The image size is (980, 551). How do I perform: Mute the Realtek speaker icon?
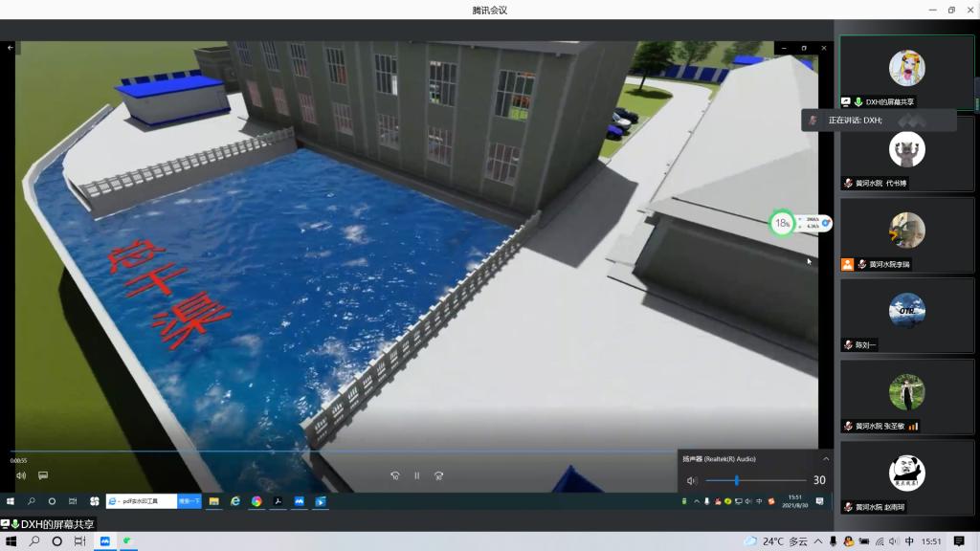click(692, 480)
